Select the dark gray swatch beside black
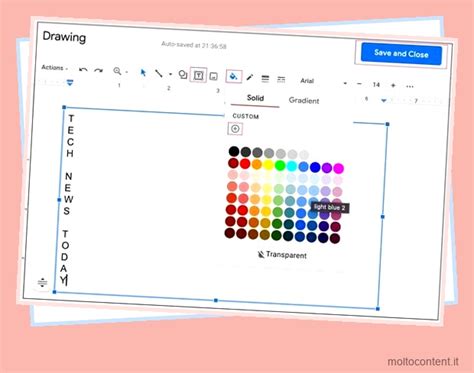 click(x=246, y=152)
